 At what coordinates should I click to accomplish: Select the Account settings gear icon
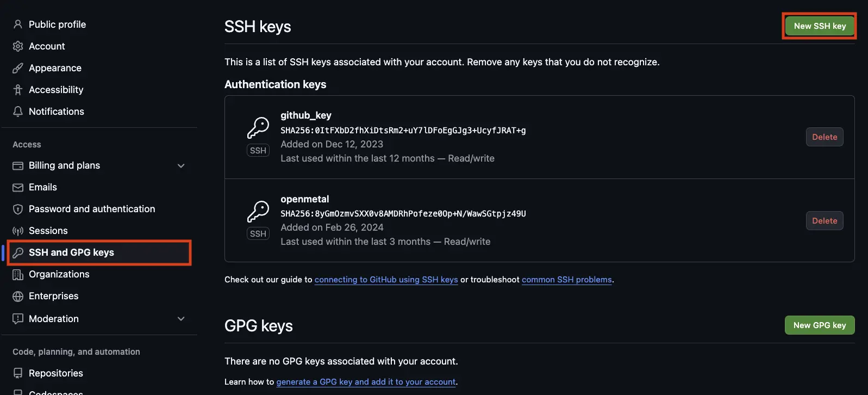click(18, 46)
